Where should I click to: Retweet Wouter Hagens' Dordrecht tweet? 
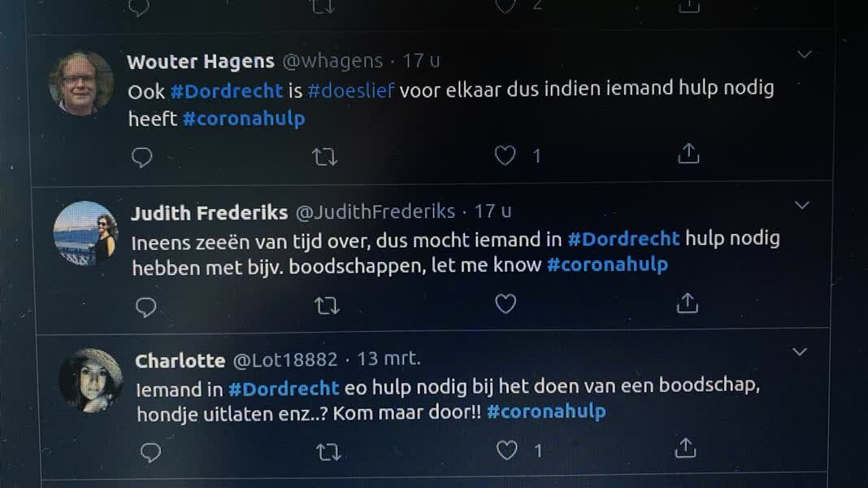325,156
